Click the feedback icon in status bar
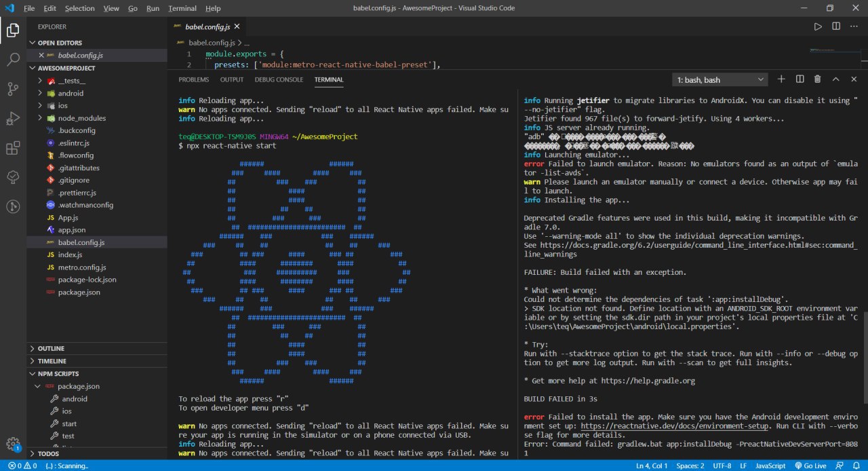 coord(840,466)
